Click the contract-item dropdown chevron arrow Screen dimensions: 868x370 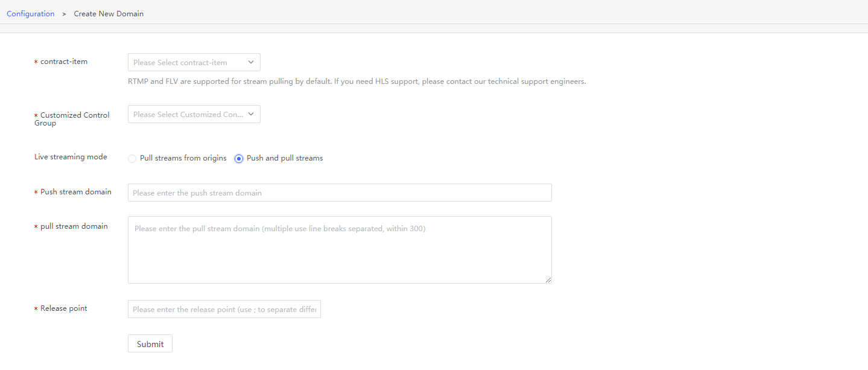tap(251, 62)
